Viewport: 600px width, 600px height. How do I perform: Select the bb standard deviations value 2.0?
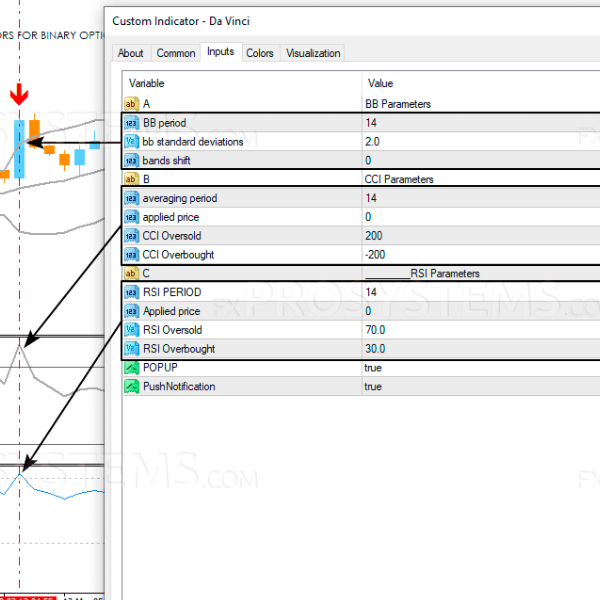click(372, 142)
